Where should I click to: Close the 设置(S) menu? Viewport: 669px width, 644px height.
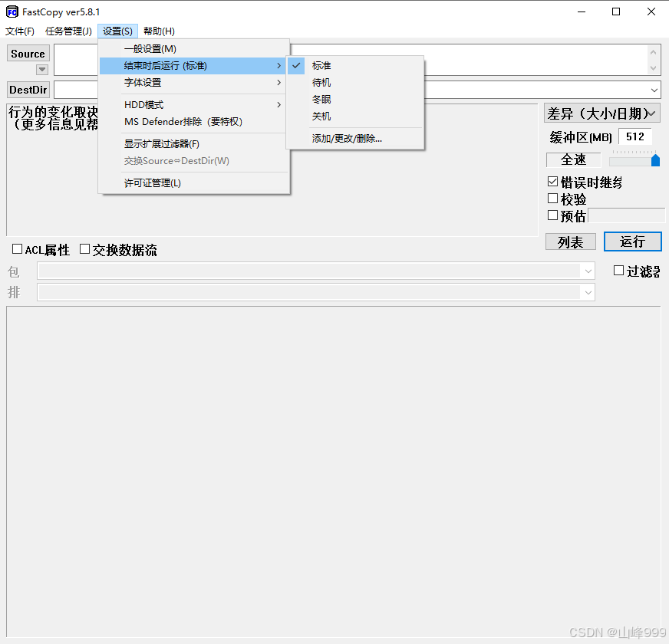(x=117, y=31)
